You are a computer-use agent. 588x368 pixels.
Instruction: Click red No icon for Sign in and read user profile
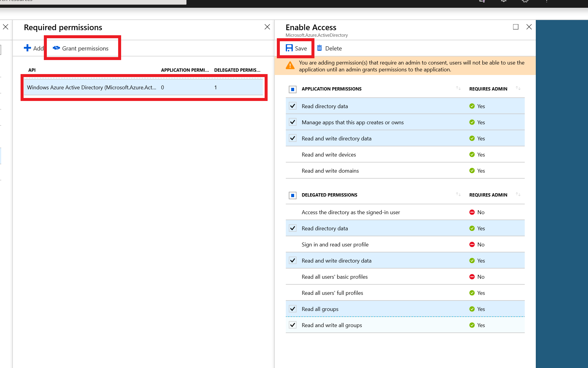pyautogui.click(x=472, y=244)
